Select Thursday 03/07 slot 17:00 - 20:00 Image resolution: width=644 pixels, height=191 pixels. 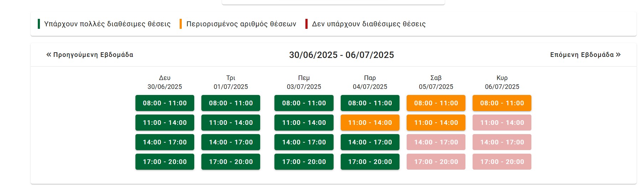click(304, 162)
